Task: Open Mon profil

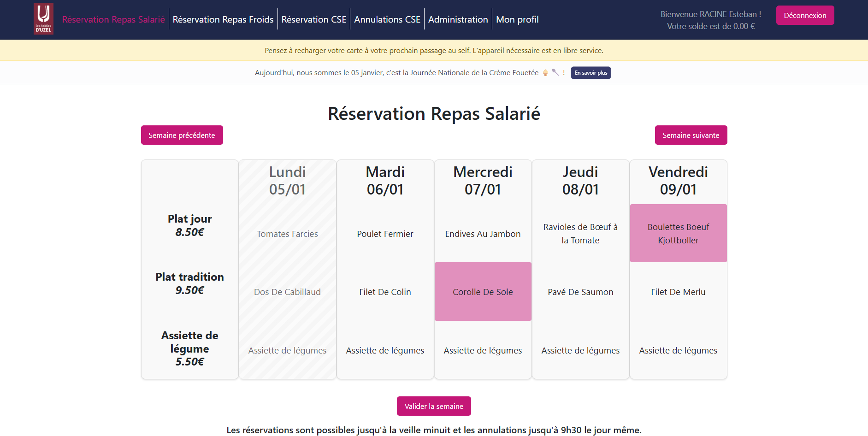Action: (517, 19)
